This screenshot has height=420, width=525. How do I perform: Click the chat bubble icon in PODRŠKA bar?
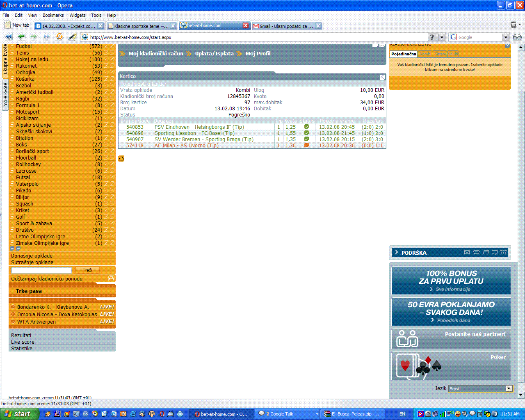[x=494, y=252]
